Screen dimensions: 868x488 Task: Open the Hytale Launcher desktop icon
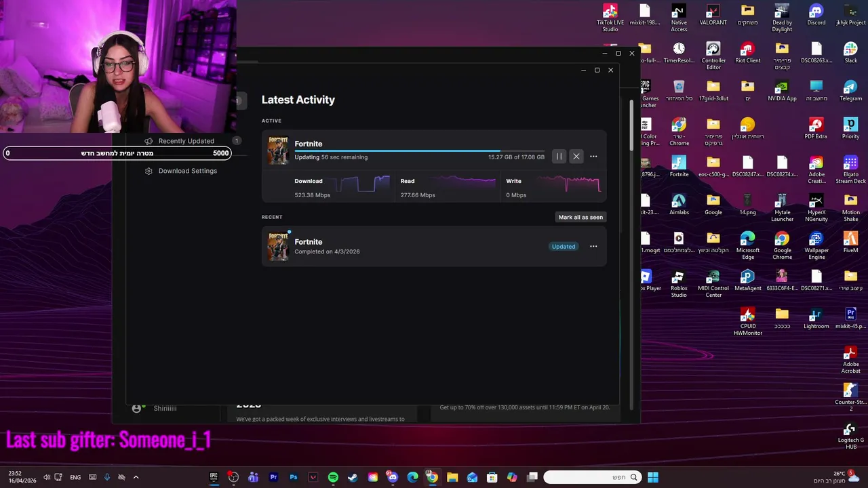coord(782,207)
